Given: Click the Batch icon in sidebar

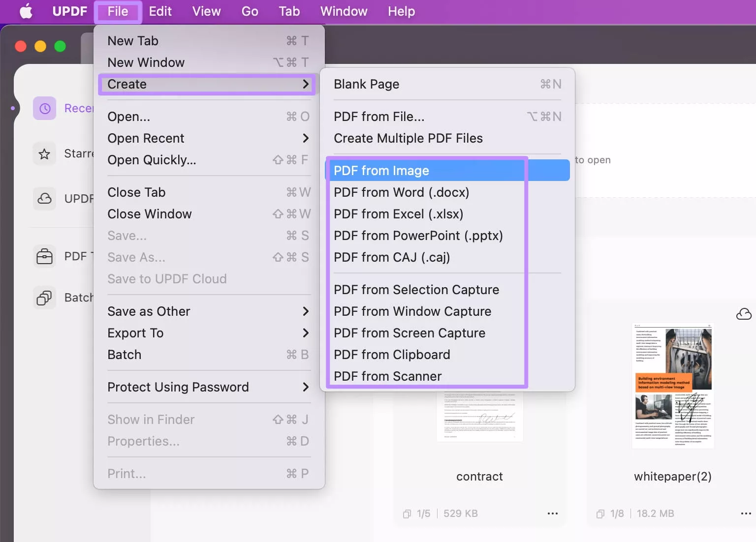Looking at the screenshot, I should click(45, 298).
